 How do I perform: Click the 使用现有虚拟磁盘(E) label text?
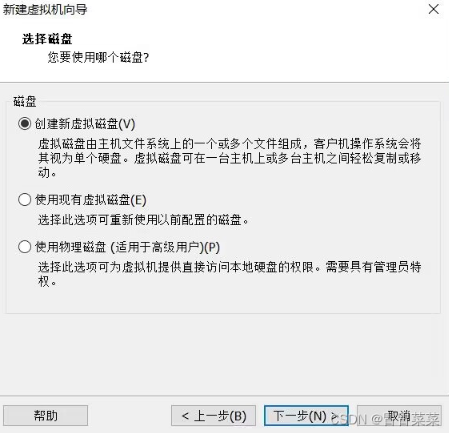point(91,200)
